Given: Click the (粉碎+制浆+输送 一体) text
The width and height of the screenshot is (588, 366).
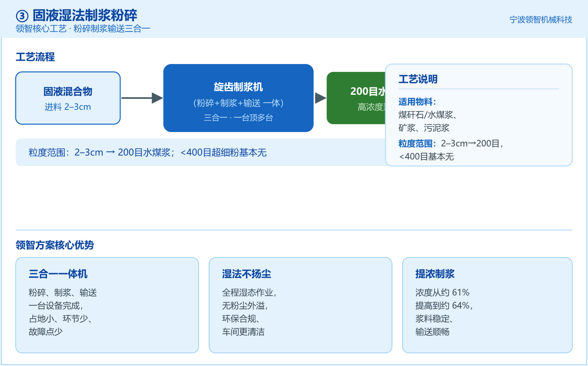Looking at the screenshot, I should 238,103.
